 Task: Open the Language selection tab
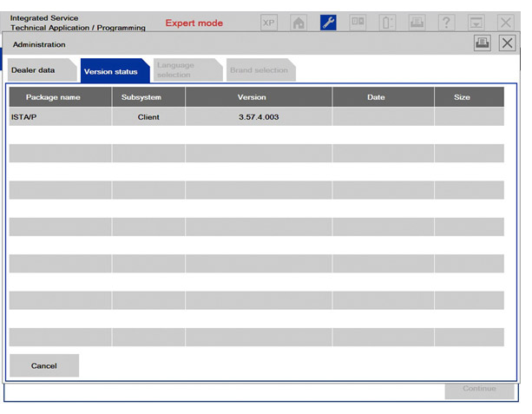(x=177, y=70)
